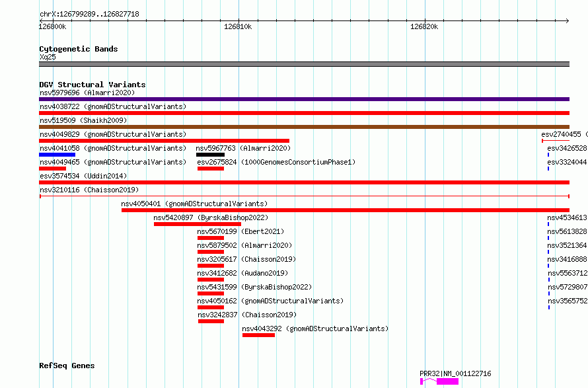Click the nsv3416888 variant label

[568, 259]
